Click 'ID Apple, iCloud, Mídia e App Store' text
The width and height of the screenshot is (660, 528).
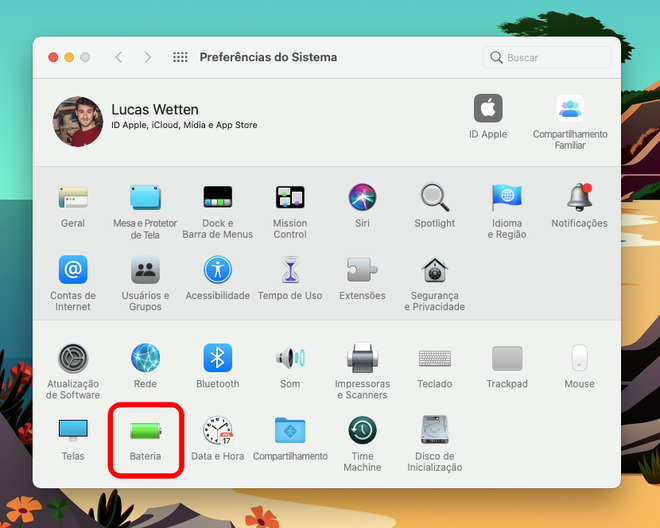click(184, 125)
